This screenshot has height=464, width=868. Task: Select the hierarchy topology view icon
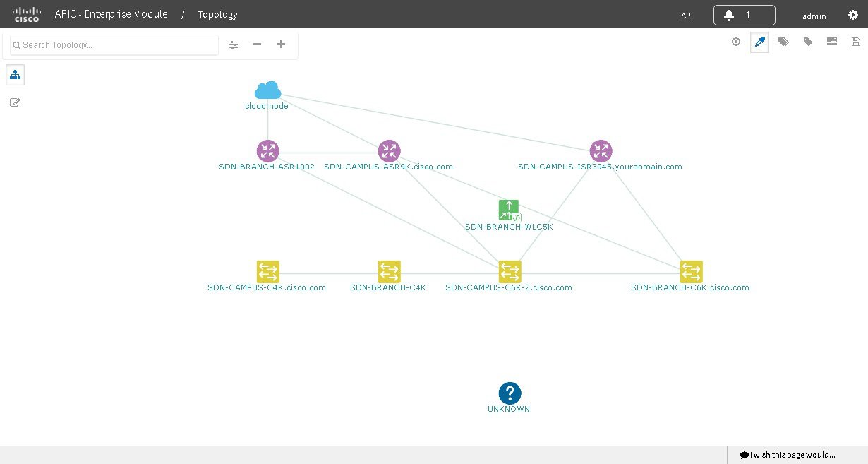(x=15, y=75)
